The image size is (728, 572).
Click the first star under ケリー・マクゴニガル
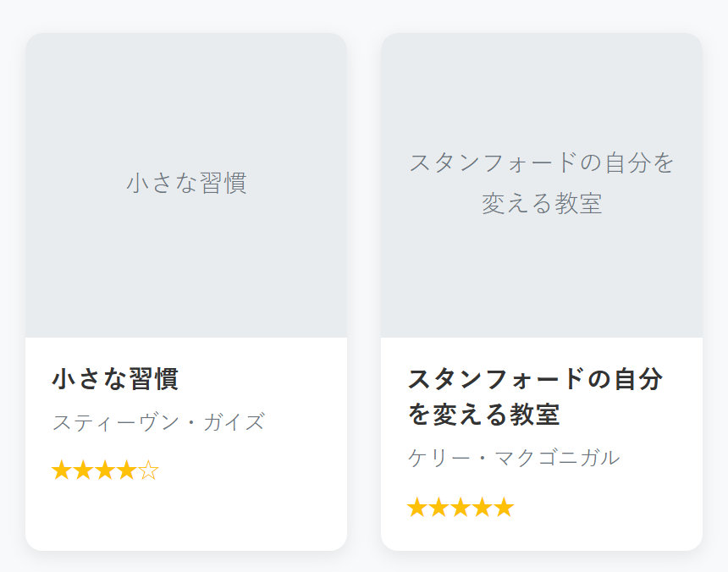pos(417,508)
